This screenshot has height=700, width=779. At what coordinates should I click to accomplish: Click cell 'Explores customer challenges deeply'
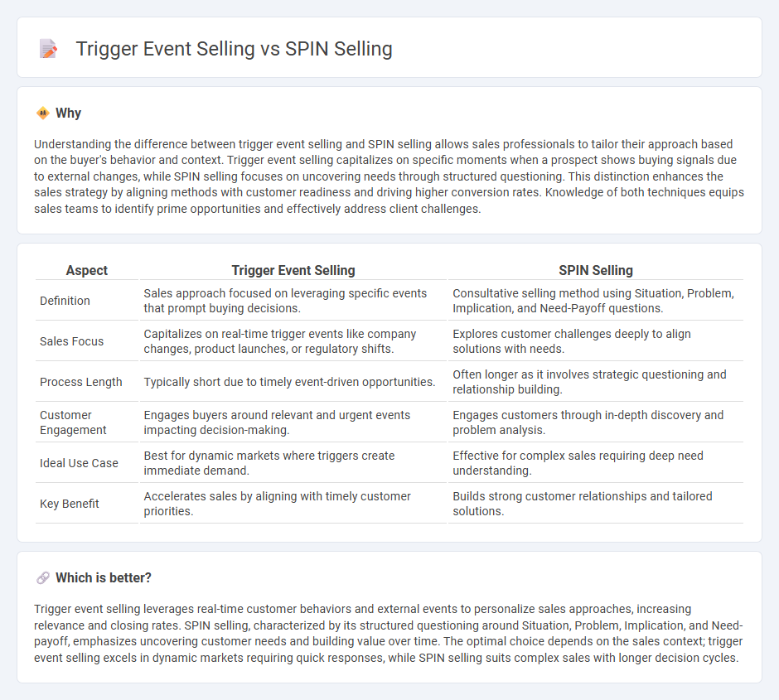point(596,341)
